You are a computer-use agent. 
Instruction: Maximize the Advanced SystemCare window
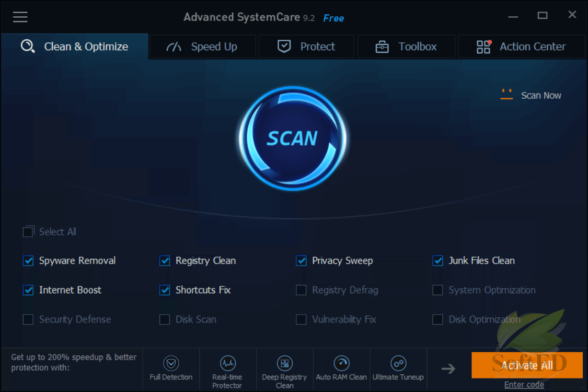(542, 15)
